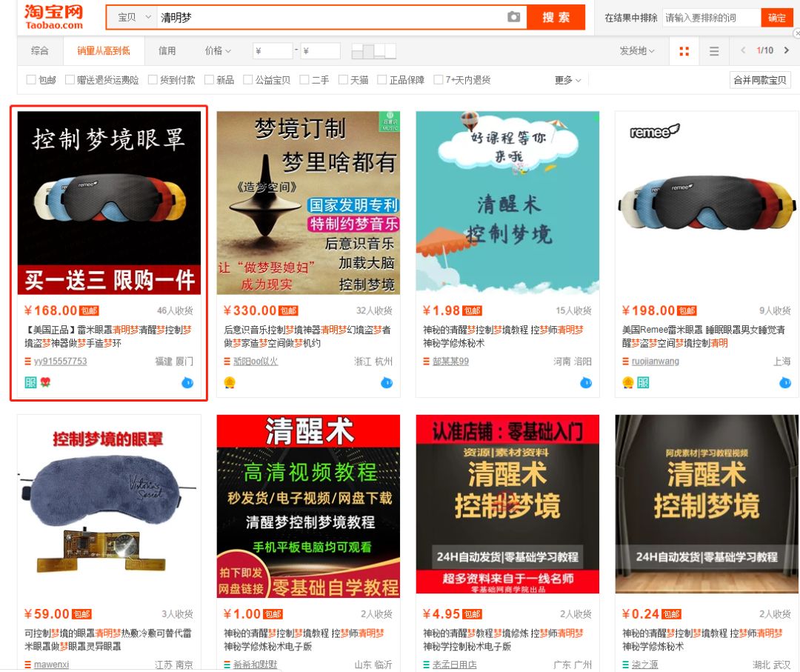Click Wangwang chat icon for ruojianwang
The height and width of the screenshot is (672, 800).
click(785, 382)
